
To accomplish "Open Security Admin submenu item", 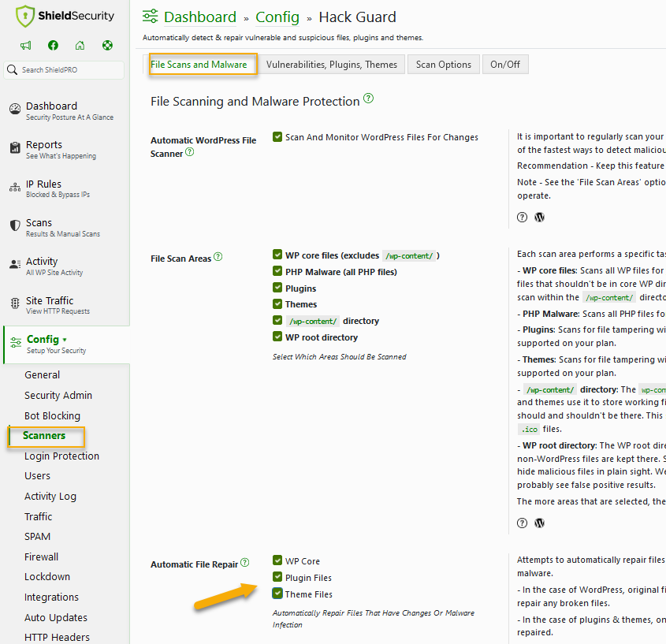I will pyautogui.click(x=58, y=395).
